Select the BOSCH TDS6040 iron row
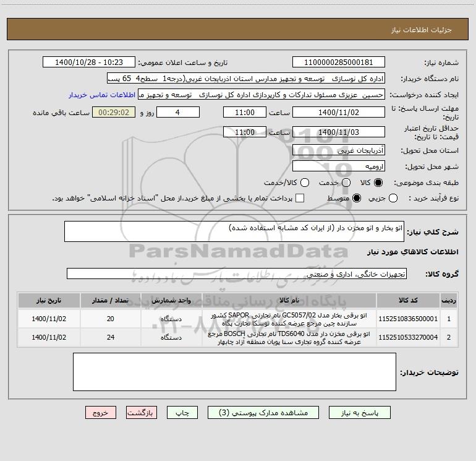Screen dimensions: 476x461 click(237, 338)
